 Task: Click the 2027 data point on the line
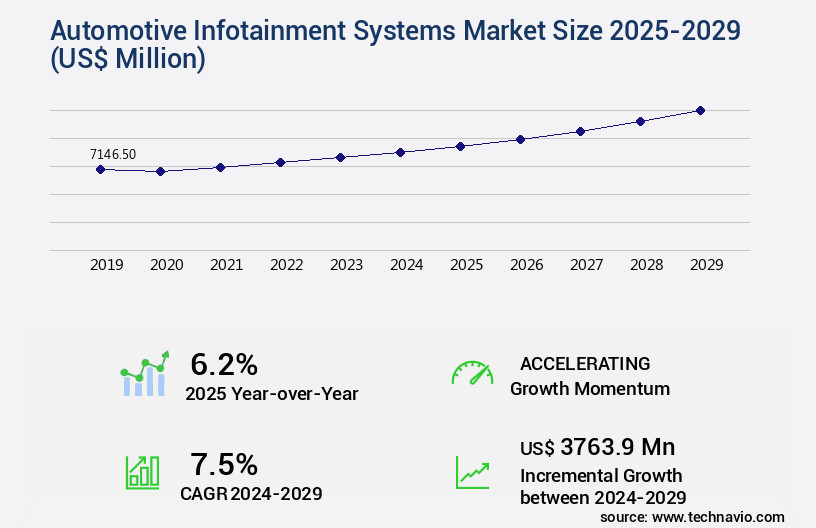pos(580,131)
